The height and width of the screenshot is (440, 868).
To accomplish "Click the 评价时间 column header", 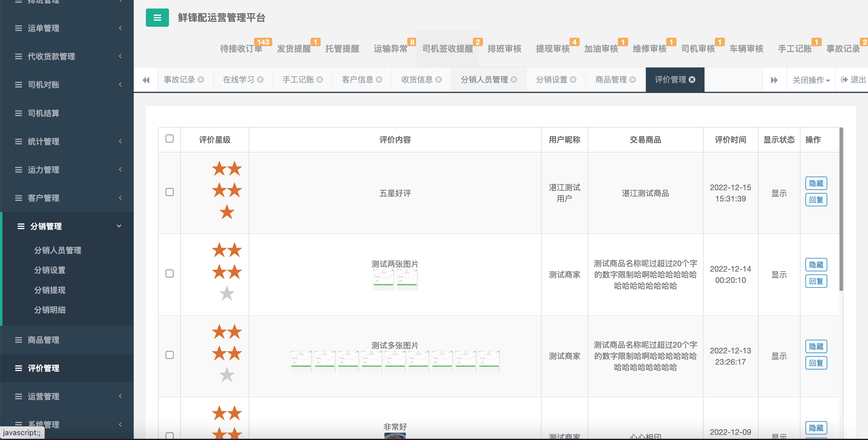I will (x=730, y=140).
